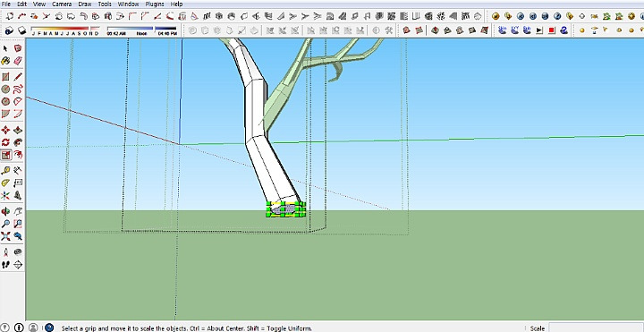
Task: Choose the Protractor tool
Action: (x=5, y=183)
